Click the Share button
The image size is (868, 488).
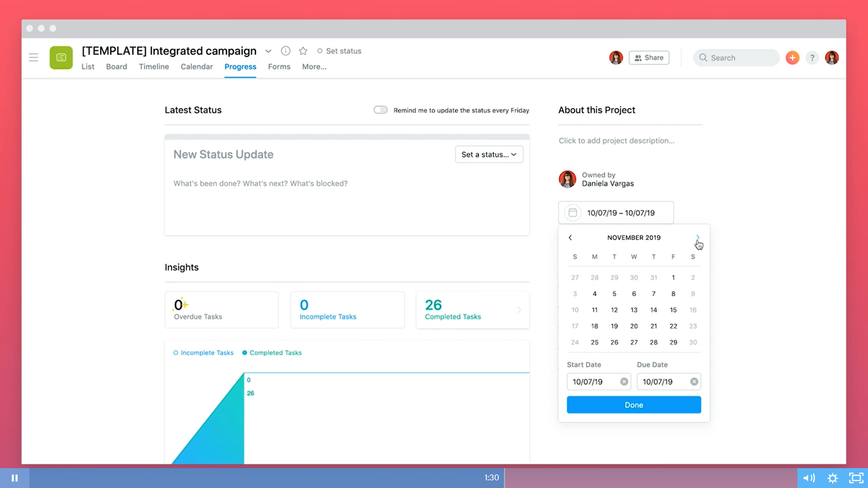(649, 58)
